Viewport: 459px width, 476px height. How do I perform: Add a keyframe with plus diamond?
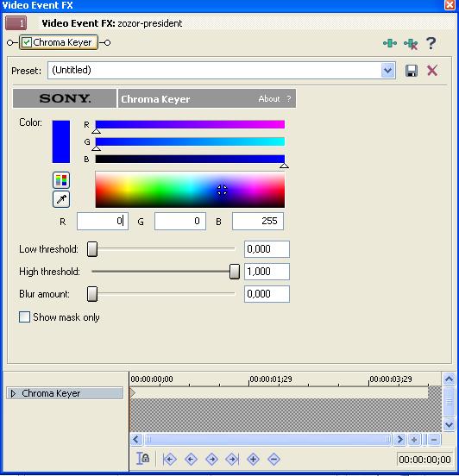click(253, 459)
